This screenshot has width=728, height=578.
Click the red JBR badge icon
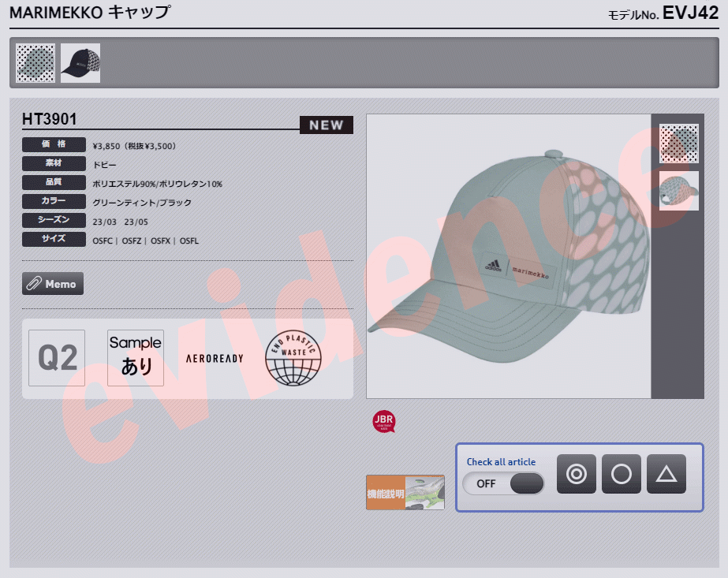(x=383, y=421)
